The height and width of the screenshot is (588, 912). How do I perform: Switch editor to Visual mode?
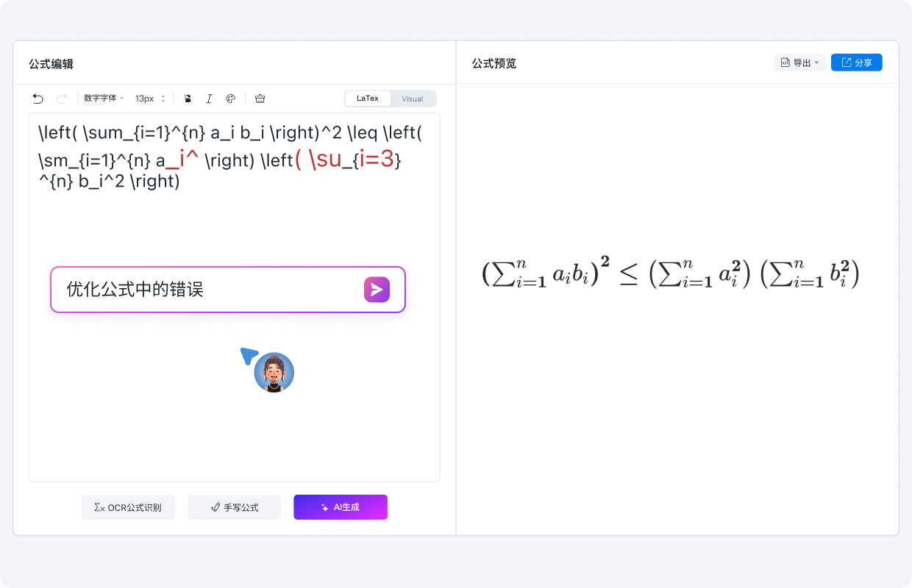pos(413,98)
